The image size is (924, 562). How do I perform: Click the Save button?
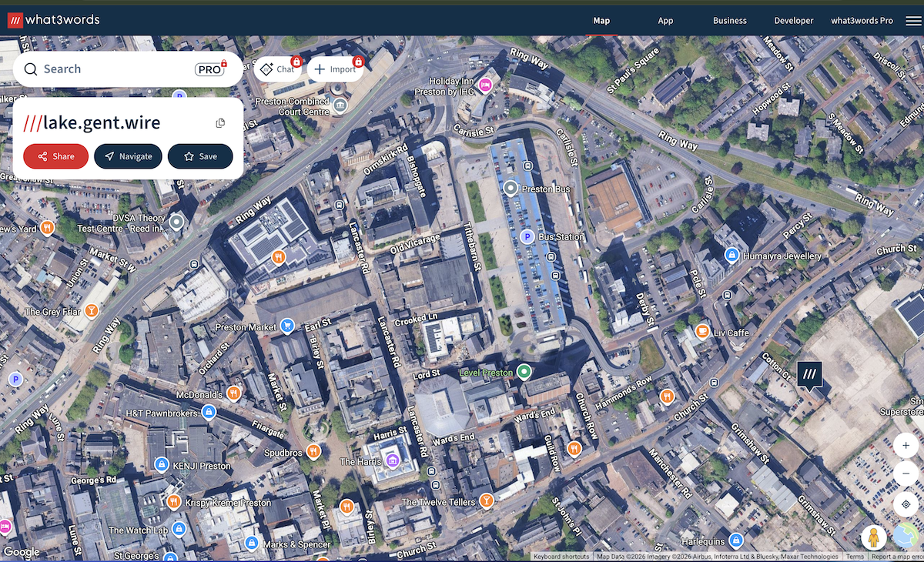point(200,156)
